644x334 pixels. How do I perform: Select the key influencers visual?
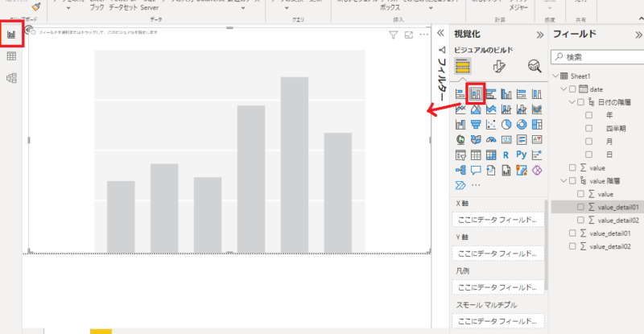coord(536,155)
